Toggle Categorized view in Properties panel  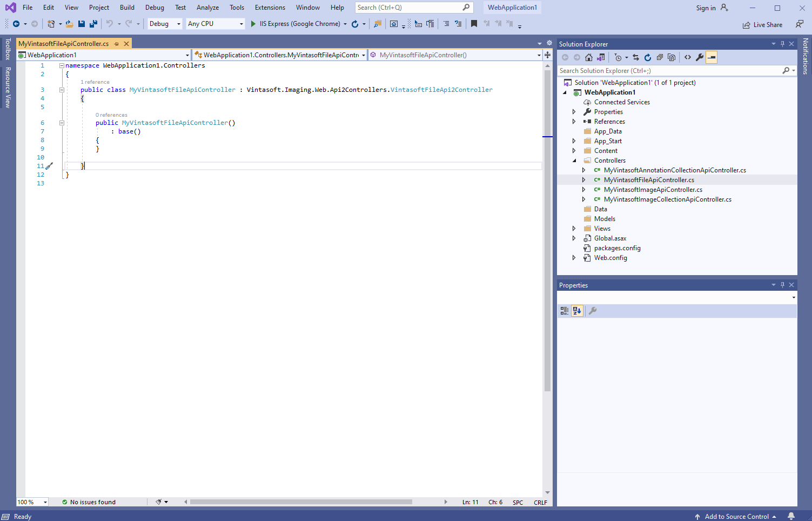pos(565,311)
